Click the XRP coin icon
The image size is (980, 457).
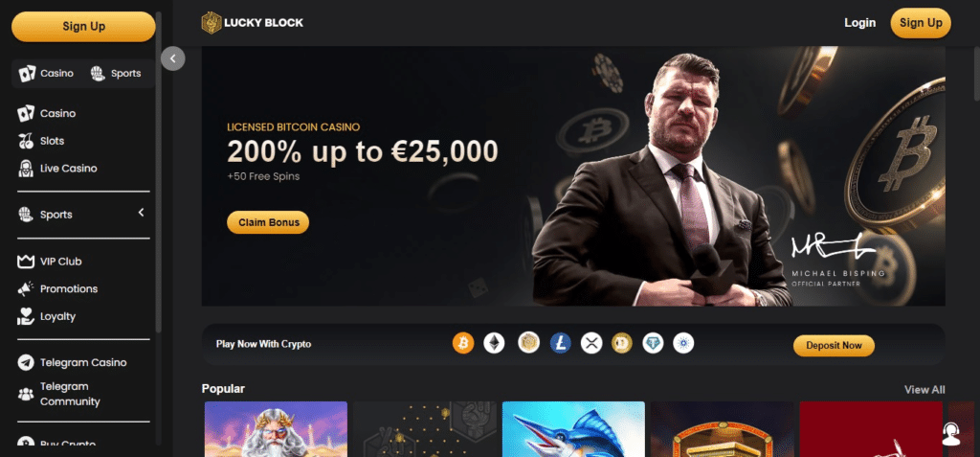click(x=590, y=343)
